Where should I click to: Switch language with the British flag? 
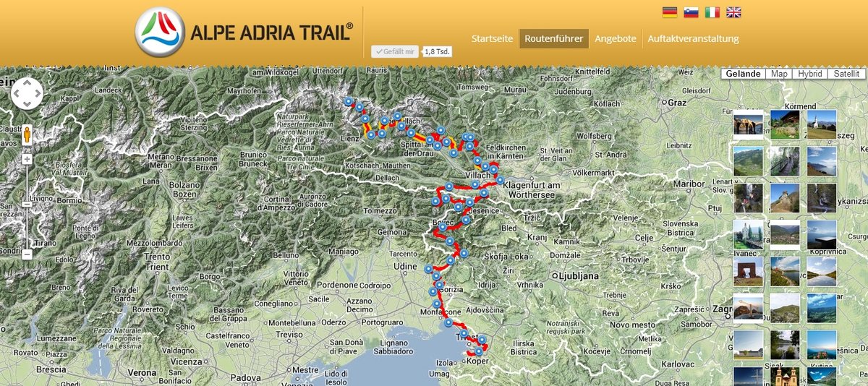pyautogui.click(x=734, y=12)
